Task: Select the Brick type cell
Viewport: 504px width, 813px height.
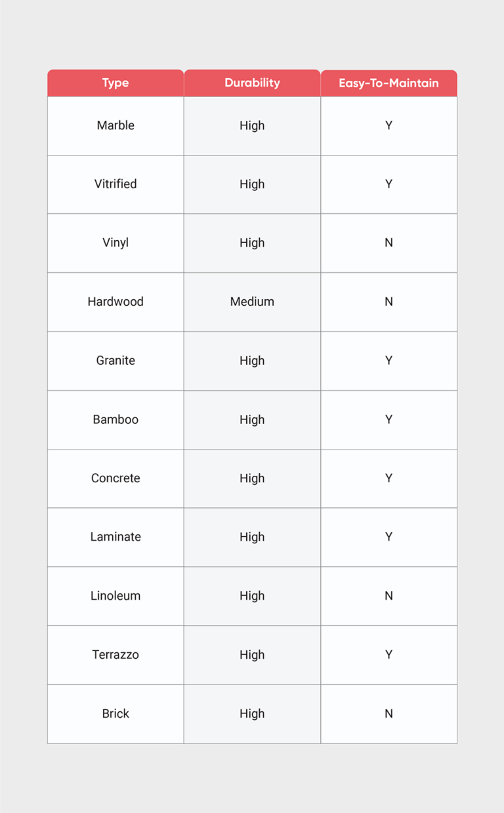Action: [x=115, y=714]
